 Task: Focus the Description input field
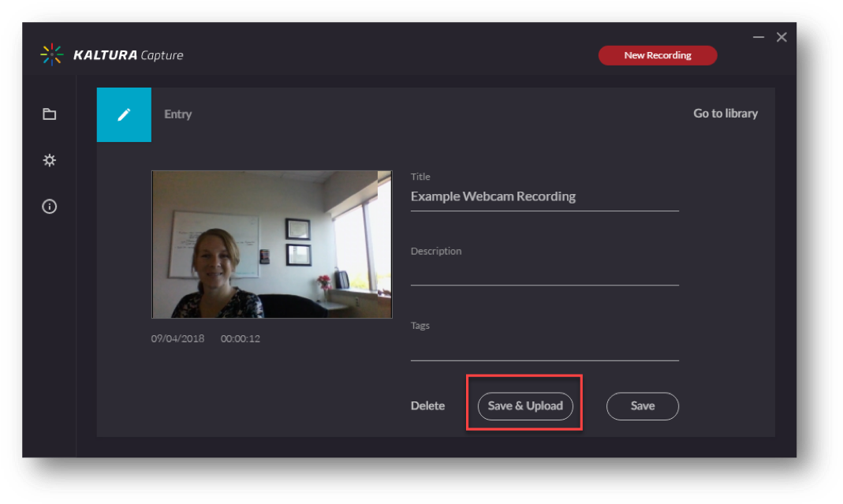[x=545, y=273]
